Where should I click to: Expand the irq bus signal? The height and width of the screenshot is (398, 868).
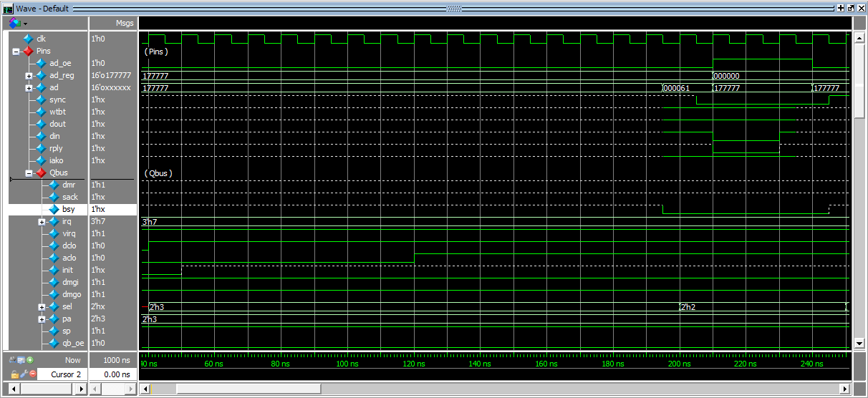[42, 222]
